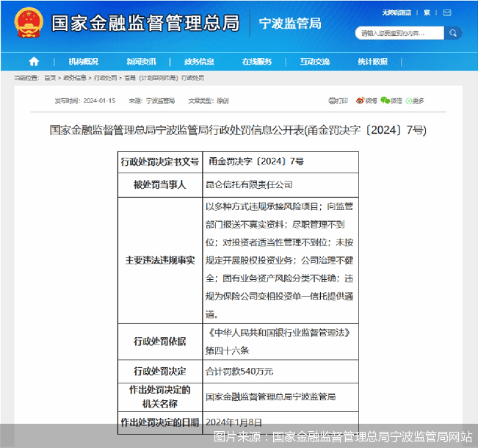Click breadcrumb link 行政处罚
This screenshot has width=478, height=448.
(x=105, y=78)
